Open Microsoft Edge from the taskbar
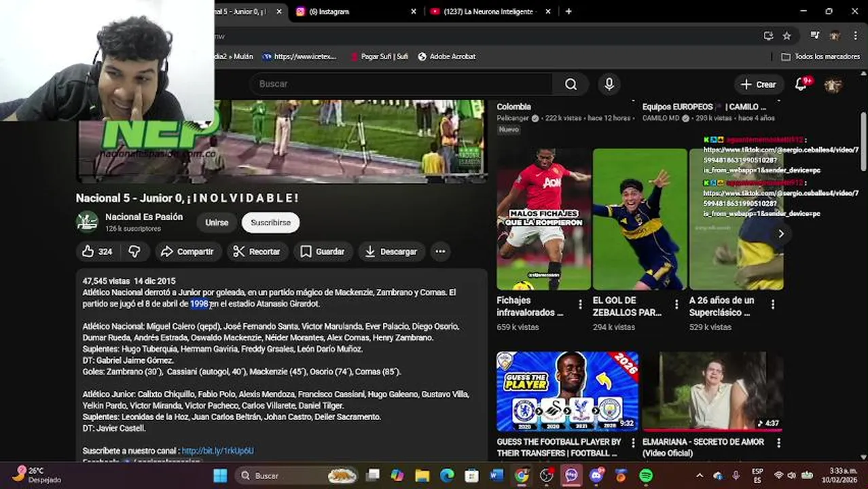Image resolution: width=868 pixels, height=489 pixels. point(447,475)
